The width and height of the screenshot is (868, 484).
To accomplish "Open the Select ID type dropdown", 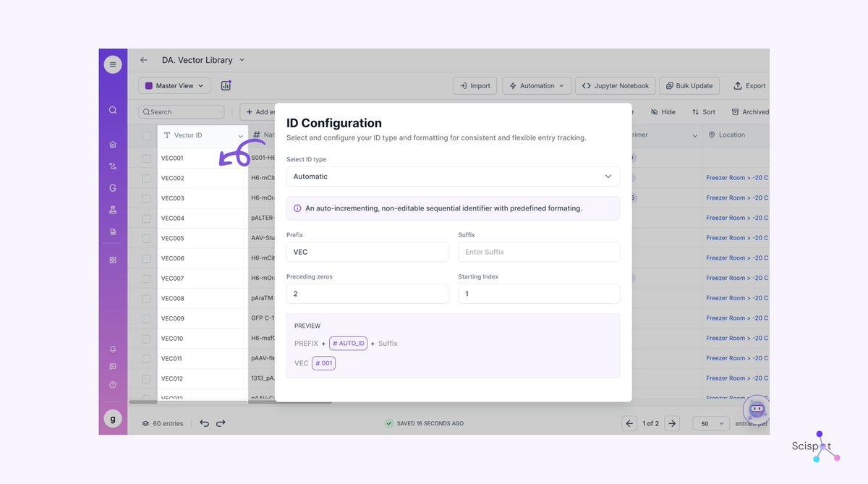I will (453, 176).
